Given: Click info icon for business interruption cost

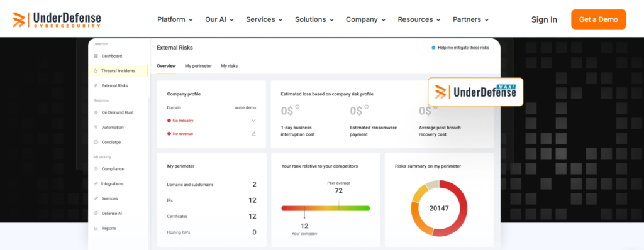Looking at the screenshot, I should 297,107.
